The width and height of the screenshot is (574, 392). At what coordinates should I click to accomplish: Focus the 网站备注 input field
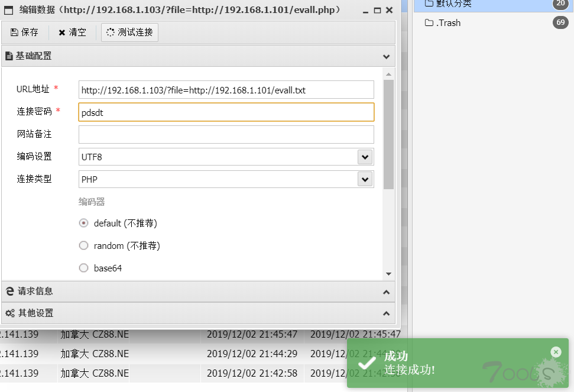(226, 135)
